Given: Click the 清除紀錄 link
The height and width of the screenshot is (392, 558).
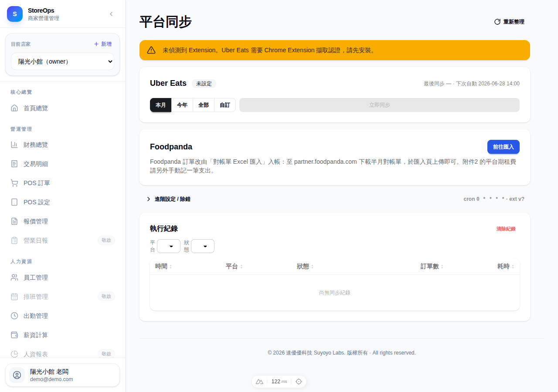Looking at the screenshot, I should [506, 229].
